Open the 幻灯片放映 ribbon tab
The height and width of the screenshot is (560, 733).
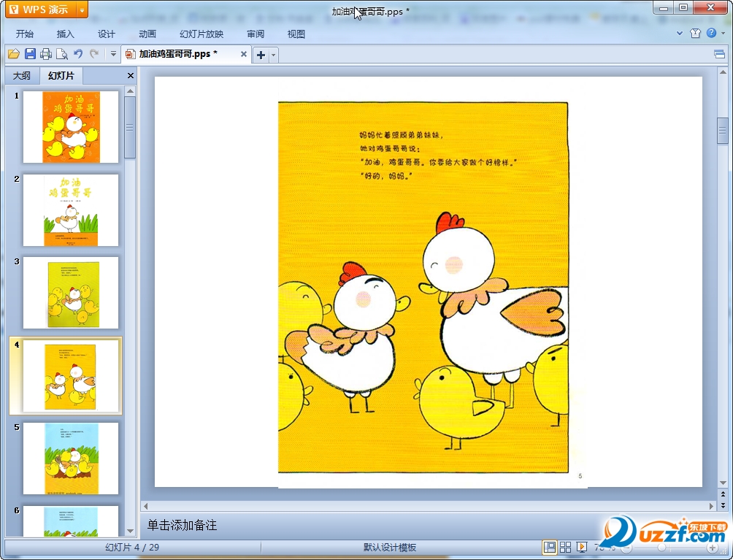pyautogui.click(x=202, y=34)
